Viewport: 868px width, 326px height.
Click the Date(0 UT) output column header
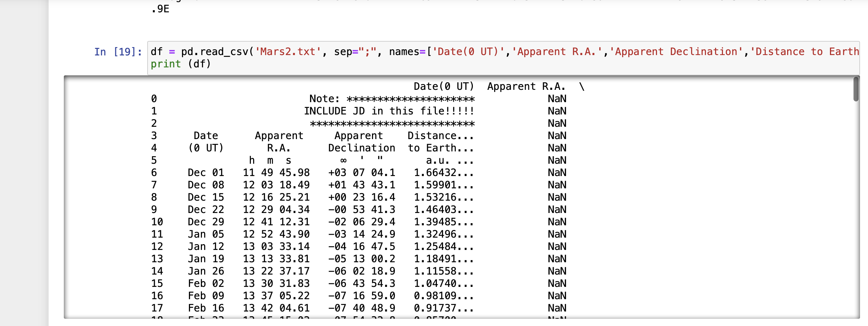pyautogui.click(x=443, y=86)
